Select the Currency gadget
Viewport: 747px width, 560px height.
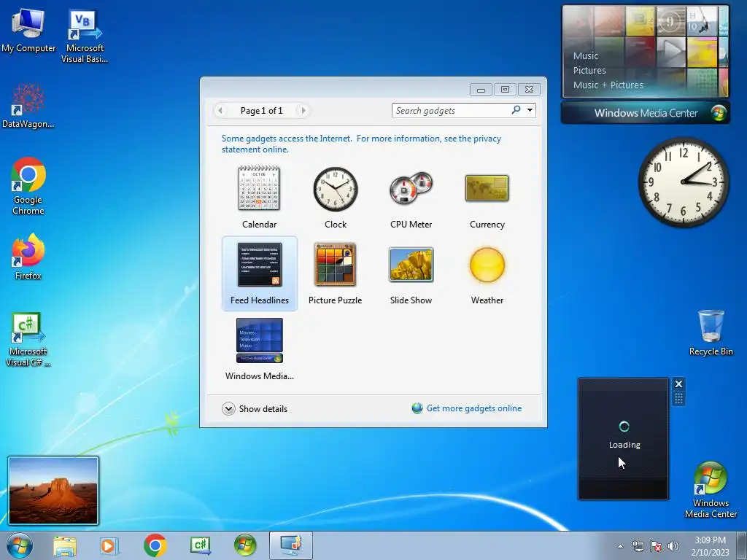tap(487, 198)
